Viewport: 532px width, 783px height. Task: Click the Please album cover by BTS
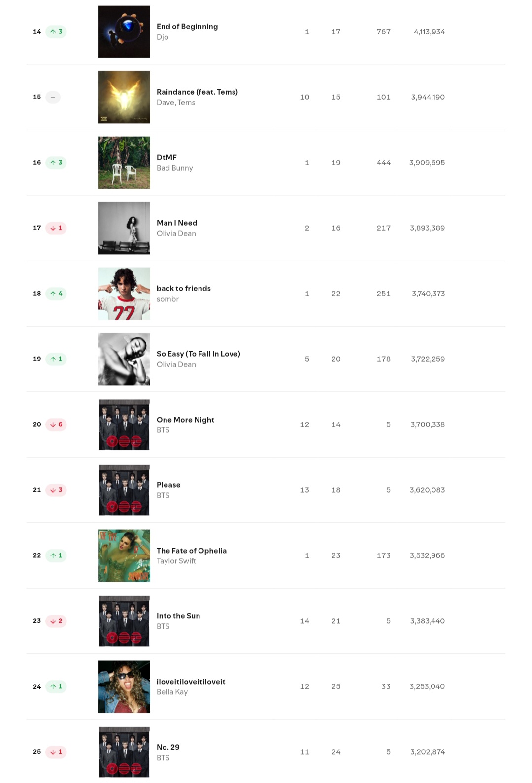(x=124, y=490)
